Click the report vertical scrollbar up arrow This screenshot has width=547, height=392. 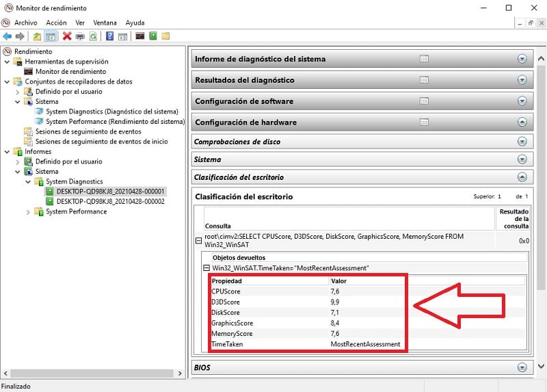coord(541,59)
